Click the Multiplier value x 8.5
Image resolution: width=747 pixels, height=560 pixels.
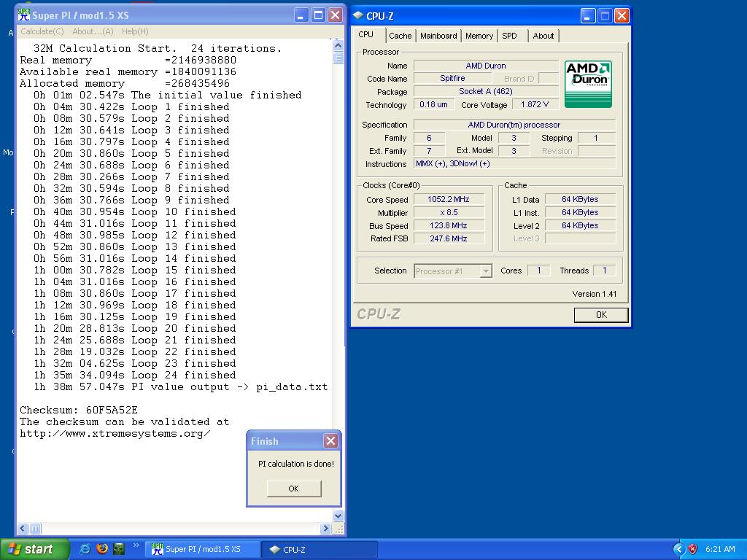coord(449,212)
